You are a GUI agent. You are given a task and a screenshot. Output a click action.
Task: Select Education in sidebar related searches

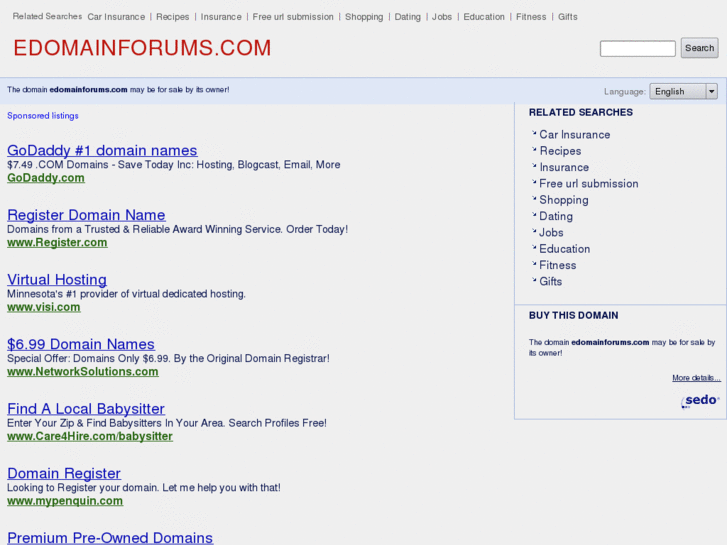564,249
